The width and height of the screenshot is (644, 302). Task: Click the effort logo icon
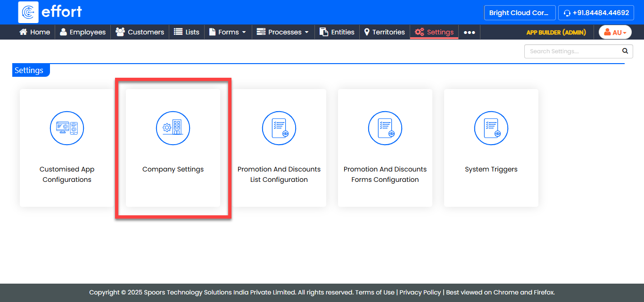[28, 12]
